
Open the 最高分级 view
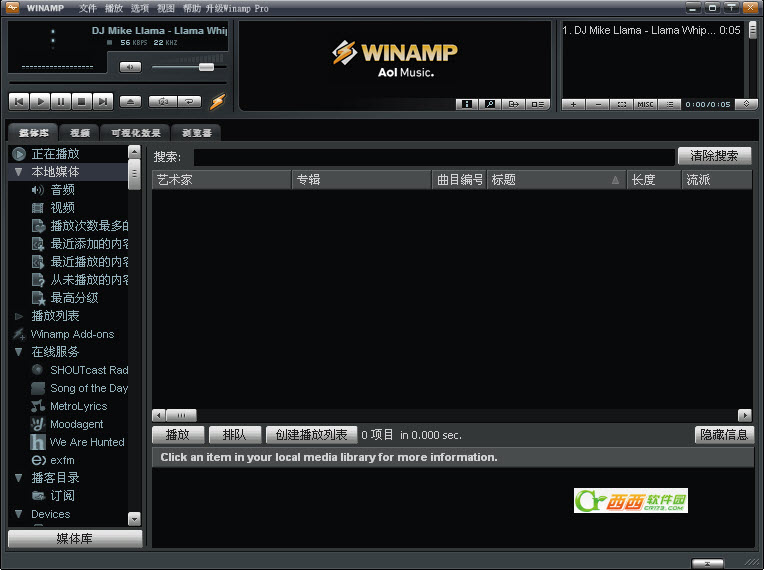point(74,298)
